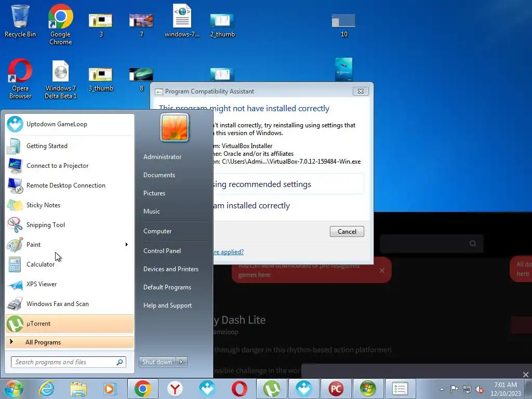The width and height of the screenshot is (532, 399).
Task: Switch to the red PC app in taskbar
Action: point(336,389)
